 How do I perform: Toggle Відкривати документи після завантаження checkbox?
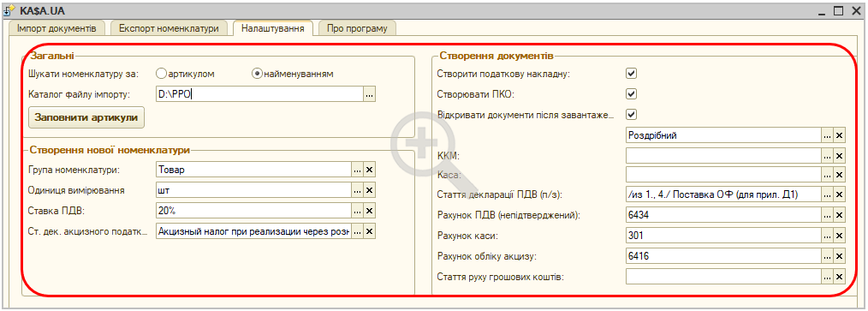[x=631, y=114]
